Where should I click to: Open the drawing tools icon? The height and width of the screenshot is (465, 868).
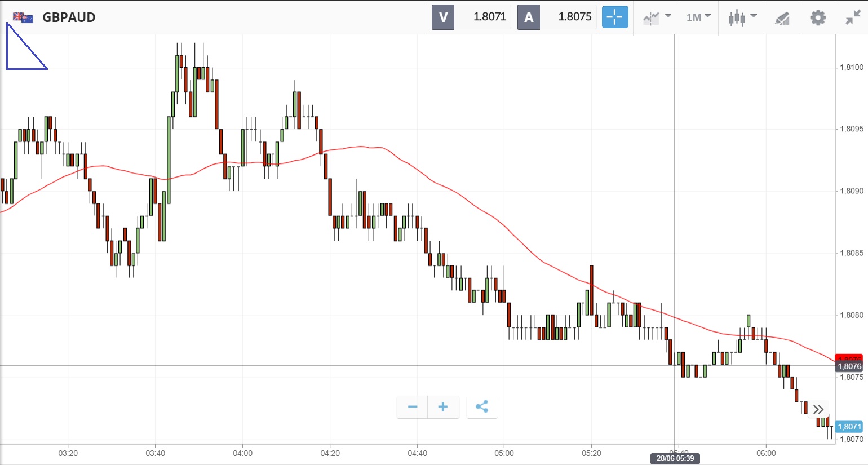click(x=782, y=18)
